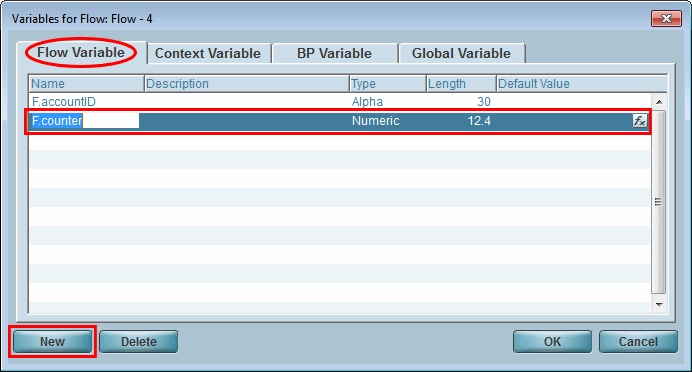
Task: Click the scrollbar down arrow
Action: point(659,304)
